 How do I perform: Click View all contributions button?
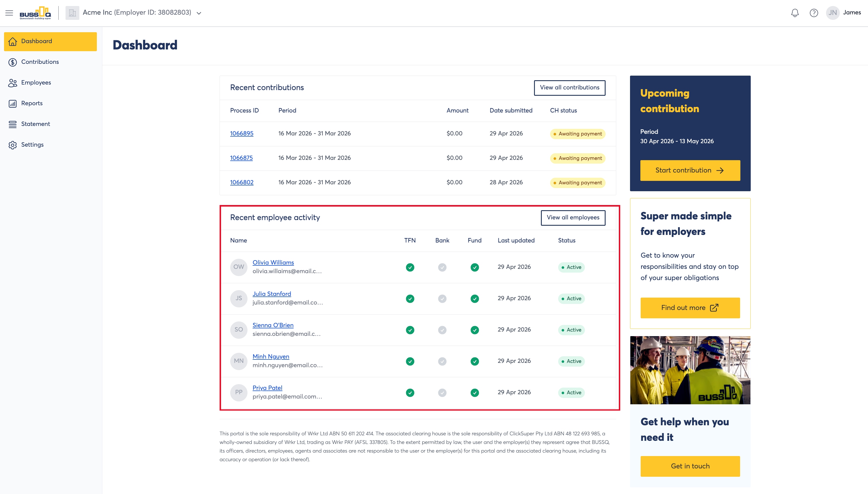570,88
